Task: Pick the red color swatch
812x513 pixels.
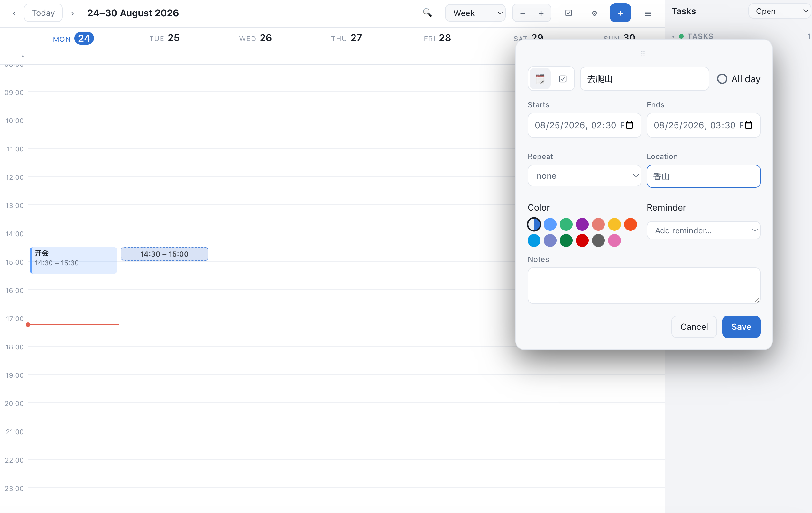Action: [x=582, y=240]
